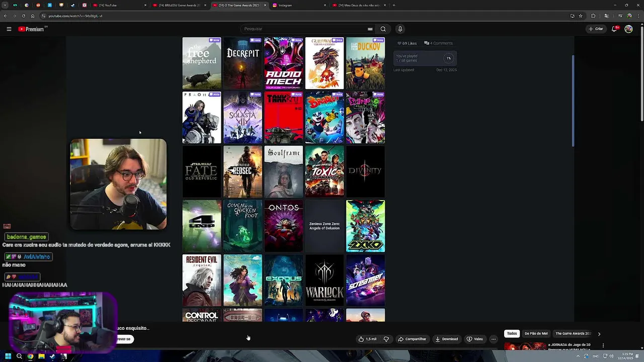
Task: Open the YouTube hamburger guide menu
Action: click(x=9, y=29)
